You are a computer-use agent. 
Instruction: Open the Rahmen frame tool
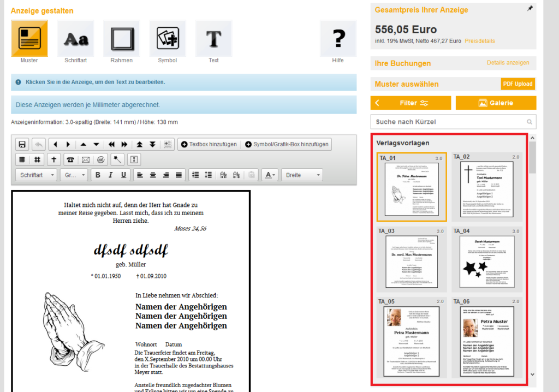click(x=122, y=39)
